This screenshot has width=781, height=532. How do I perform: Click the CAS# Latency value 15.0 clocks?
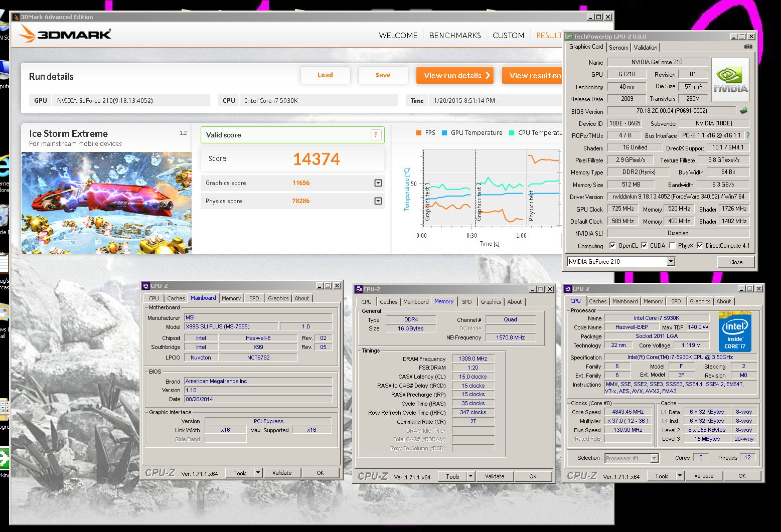473,377
